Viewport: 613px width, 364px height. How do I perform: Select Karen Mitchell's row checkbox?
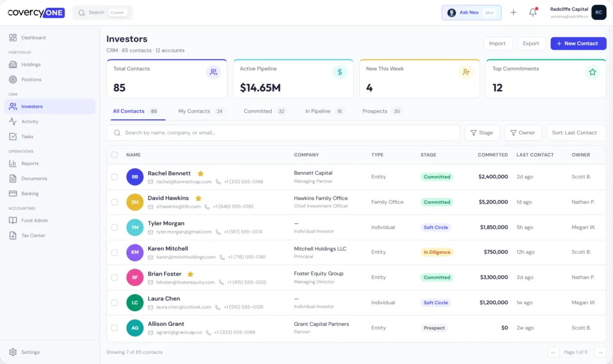114,252
